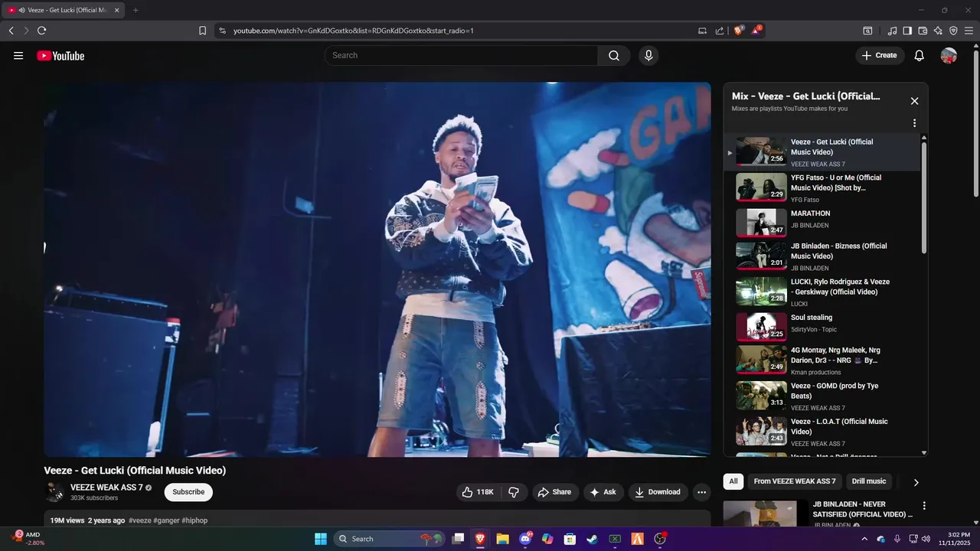Open File Explorer from the taskbar
Image resolution: width=980 pixels, height=551 pixels.
pyautogui.click(x=502, y=539)
